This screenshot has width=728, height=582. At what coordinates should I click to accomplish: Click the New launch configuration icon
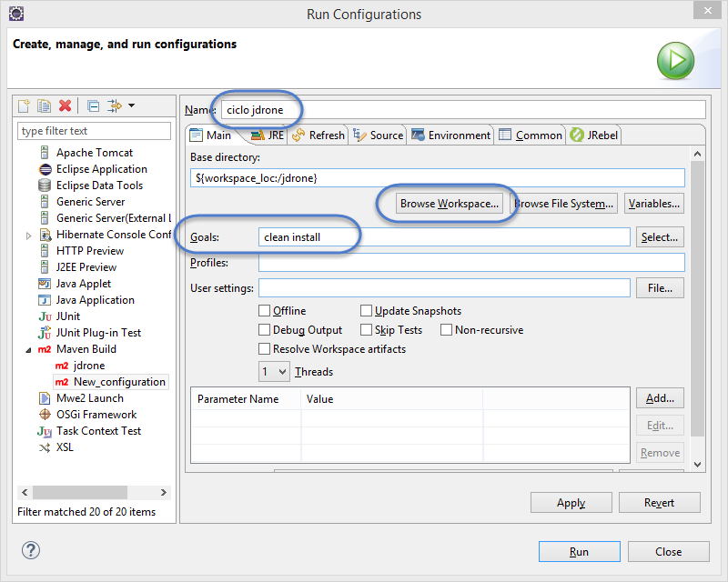click(24, 105)
